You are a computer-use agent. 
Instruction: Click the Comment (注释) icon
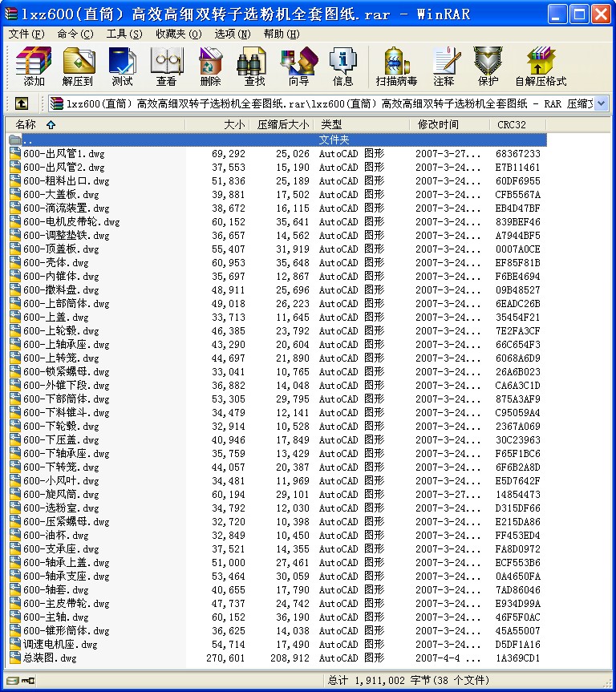tap(444, 67)
